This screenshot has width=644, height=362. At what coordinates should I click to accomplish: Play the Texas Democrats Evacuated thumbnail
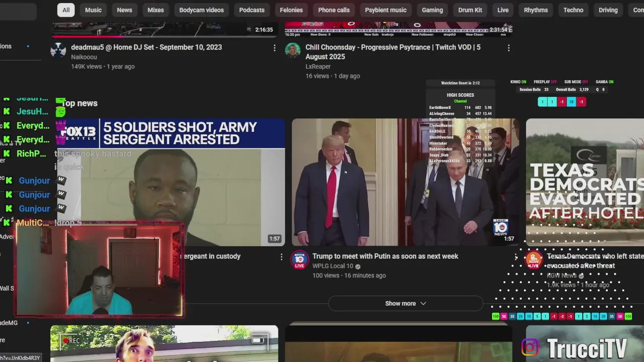[x=585, y=183]
